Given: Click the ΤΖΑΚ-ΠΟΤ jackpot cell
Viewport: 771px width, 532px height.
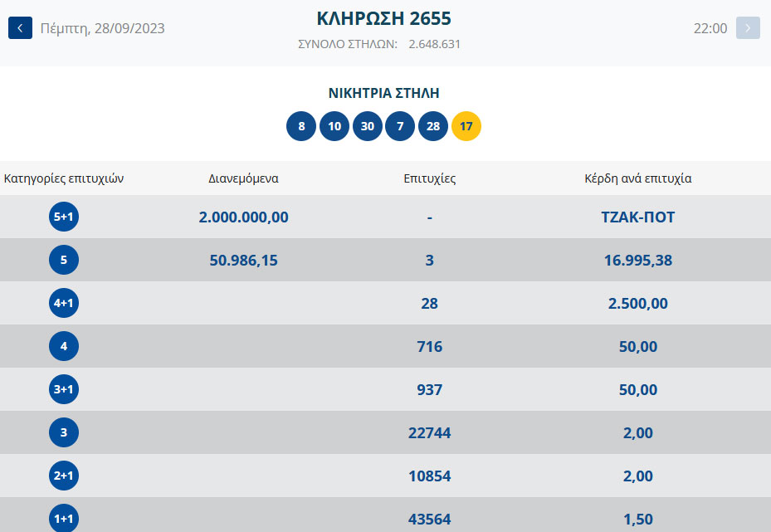Looking at the screenshot, I should point(637,217).
